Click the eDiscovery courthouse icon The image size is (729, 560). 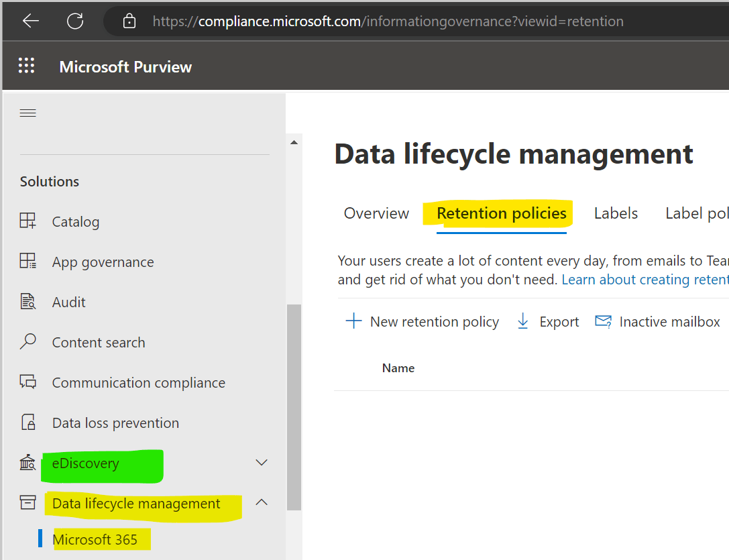coord(27,462)
